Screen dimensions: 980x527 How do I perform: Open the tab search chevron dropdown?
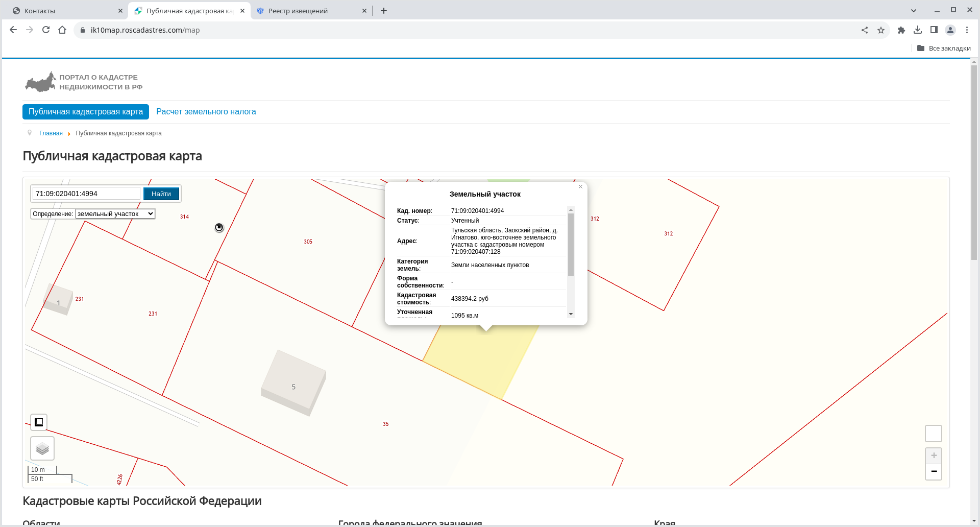point(914,11)
